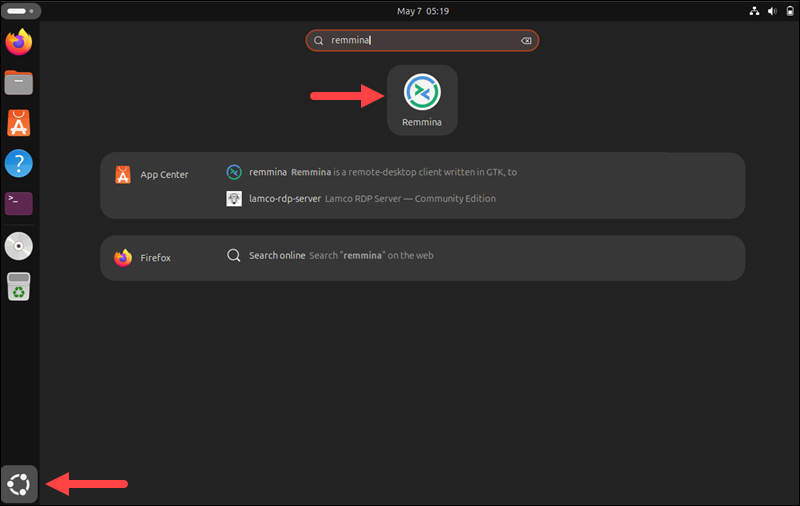800x506 pixels.
Task: Open Firefox from the dock
Action: [x=19, y=42]
